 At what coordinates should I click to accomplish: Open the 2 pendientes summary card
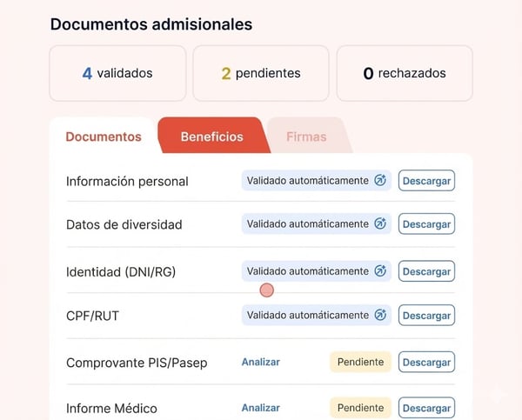[261, 74]
